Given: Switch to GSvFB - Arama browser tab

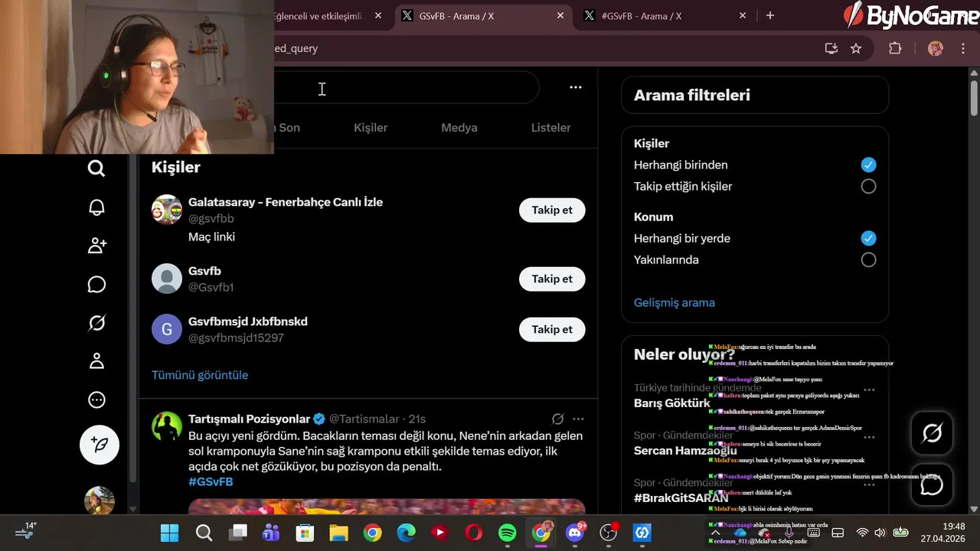Looking at the screenshot, I should 482,15.
